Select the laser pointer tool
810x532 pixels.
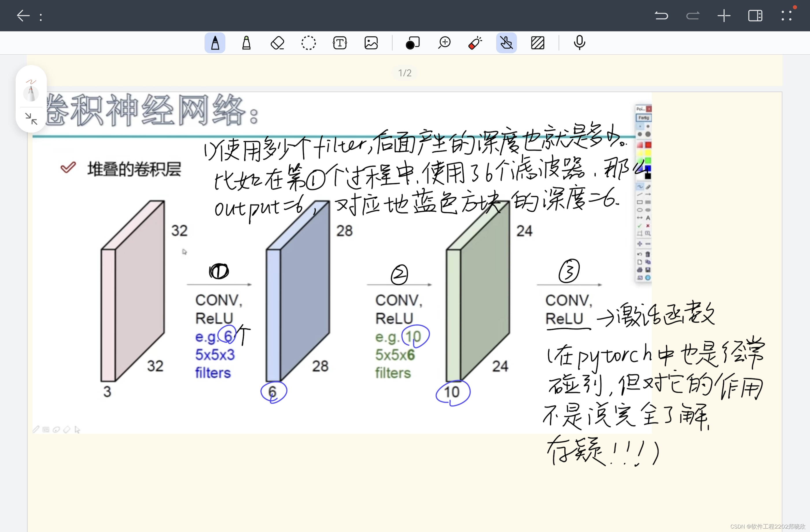pos(475,43)
